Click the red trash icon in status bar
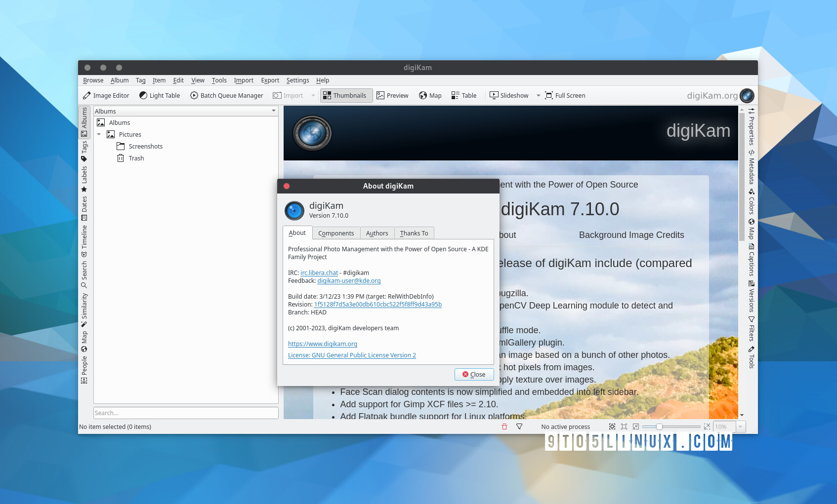 (504, 426)
